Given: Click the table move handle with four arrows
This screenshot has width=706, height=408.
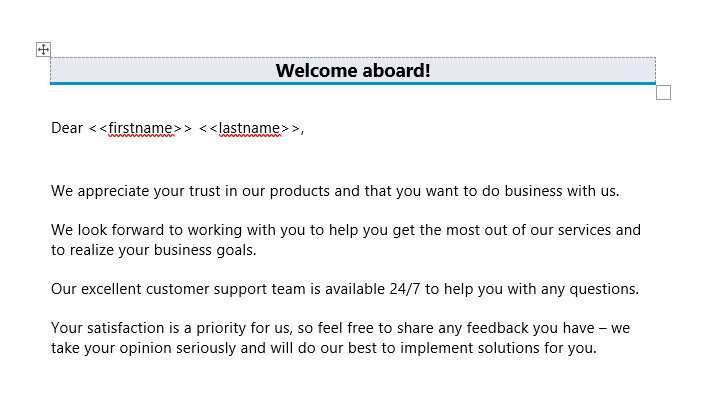Looking at the screenshot, I should [x=43, y=49].
